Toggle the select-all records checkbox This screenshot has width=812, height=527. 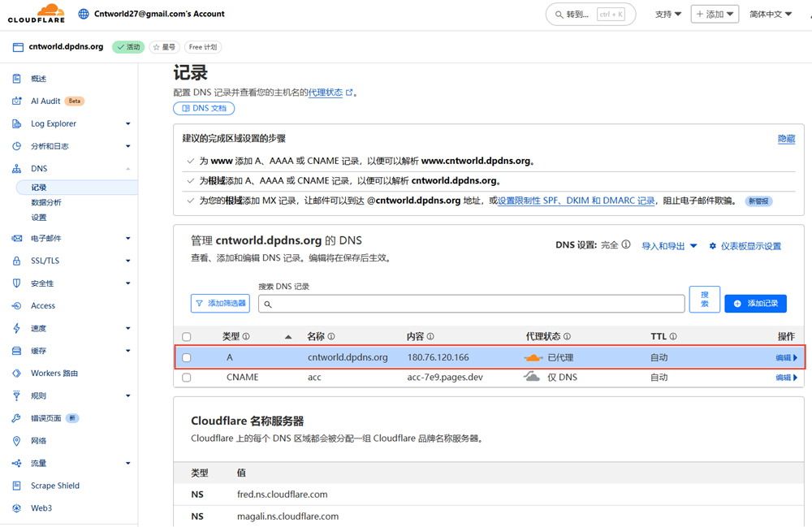[x=187, y=337]
